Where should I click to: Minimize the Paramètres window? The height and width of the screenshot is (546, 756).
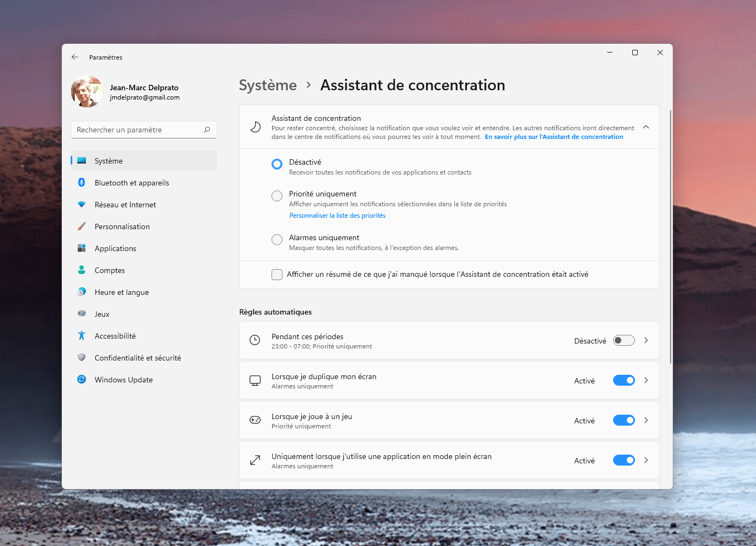(x=610, y=53)
